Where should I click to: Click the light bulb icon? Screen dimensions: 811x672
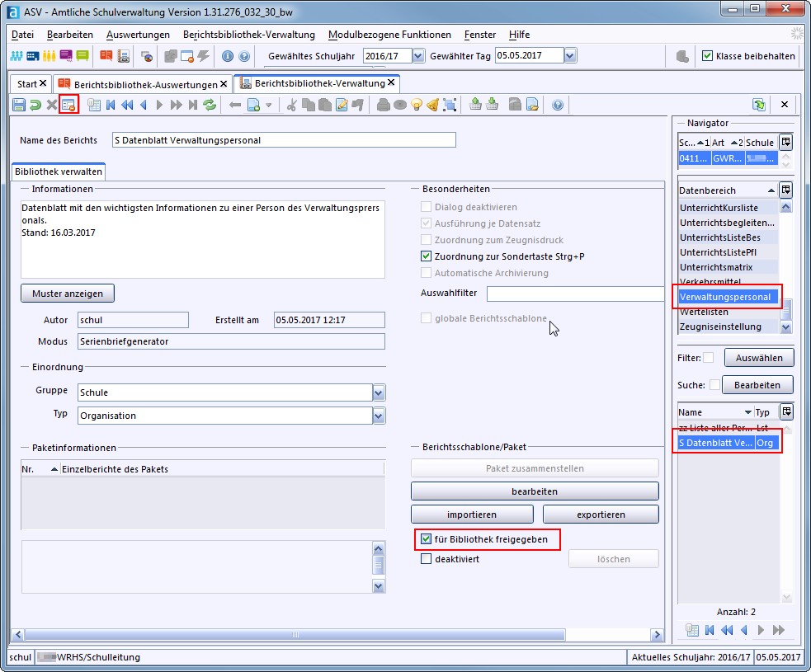click(417, 105)
